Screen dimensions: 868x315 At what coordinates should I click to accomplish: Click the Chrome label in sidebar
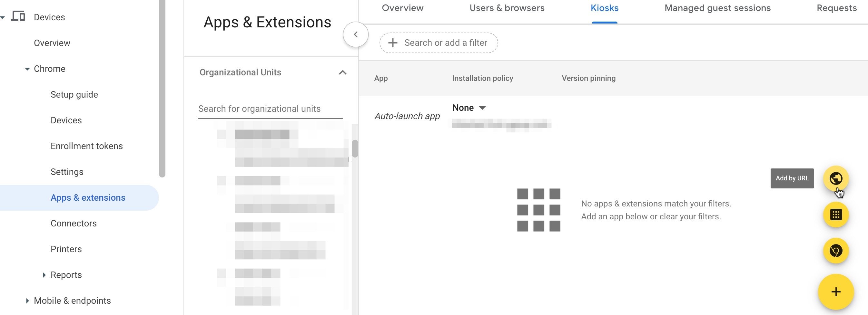point(50,69)
